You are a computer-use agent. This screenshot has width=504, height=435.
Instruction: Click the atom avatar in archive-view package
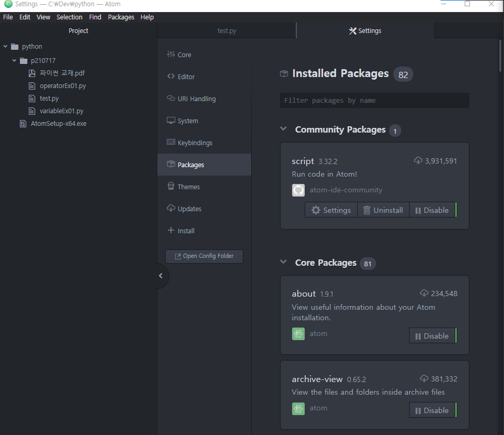[298, 409]
